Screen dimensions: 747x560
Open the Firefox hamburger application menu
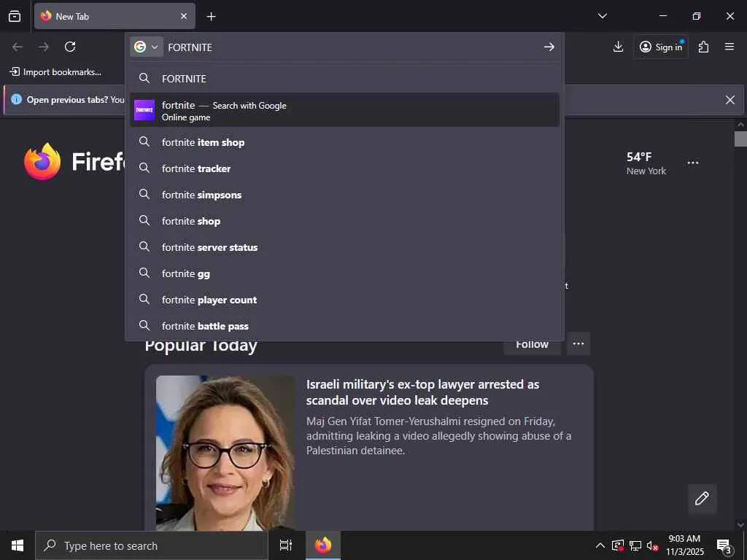click(x=729, y=47)
